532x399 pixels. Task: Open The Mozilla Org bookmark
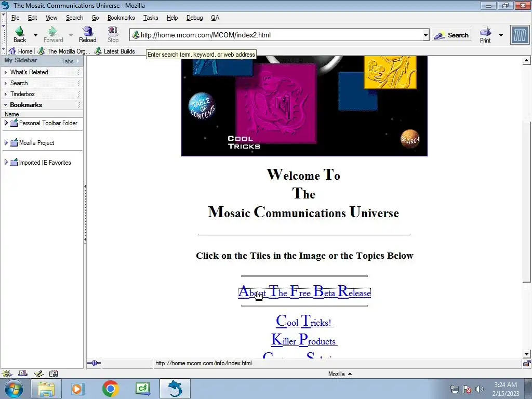(64, 51)
